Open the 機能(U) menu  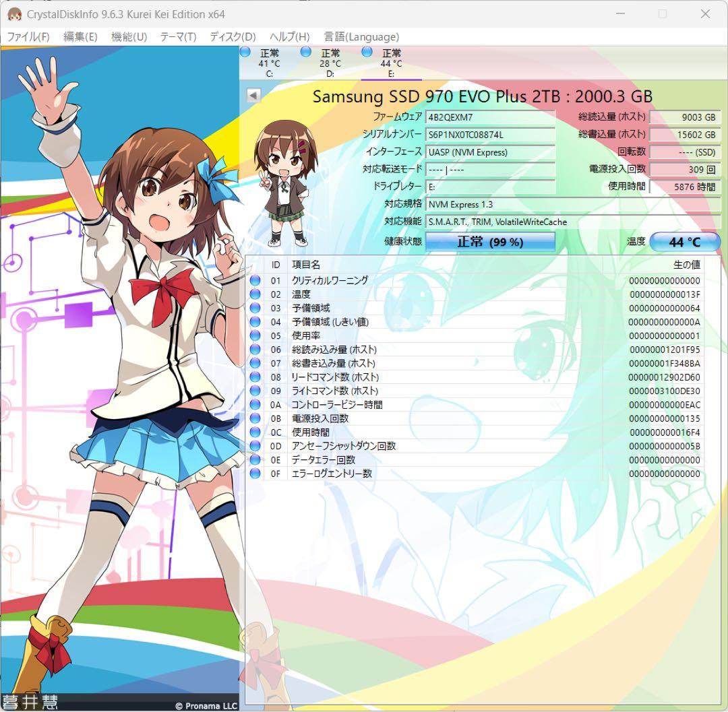129,37
